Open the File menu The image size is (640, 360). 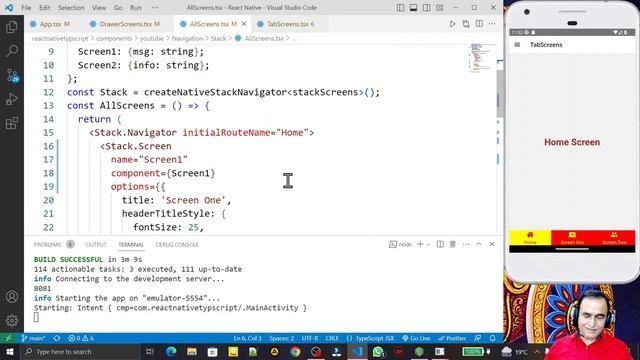click(26, 8)
